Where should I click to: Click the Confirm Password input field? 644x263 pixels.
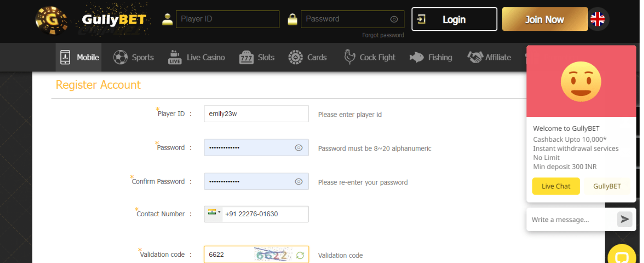tap(256, 181)
